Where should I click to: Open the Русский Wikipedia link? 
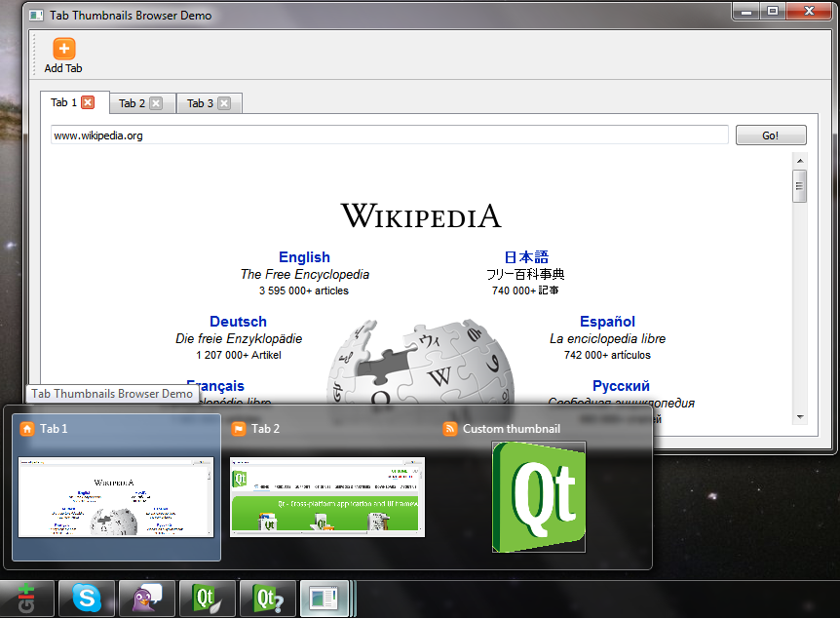pyautogui.click(x=621, y=385)
